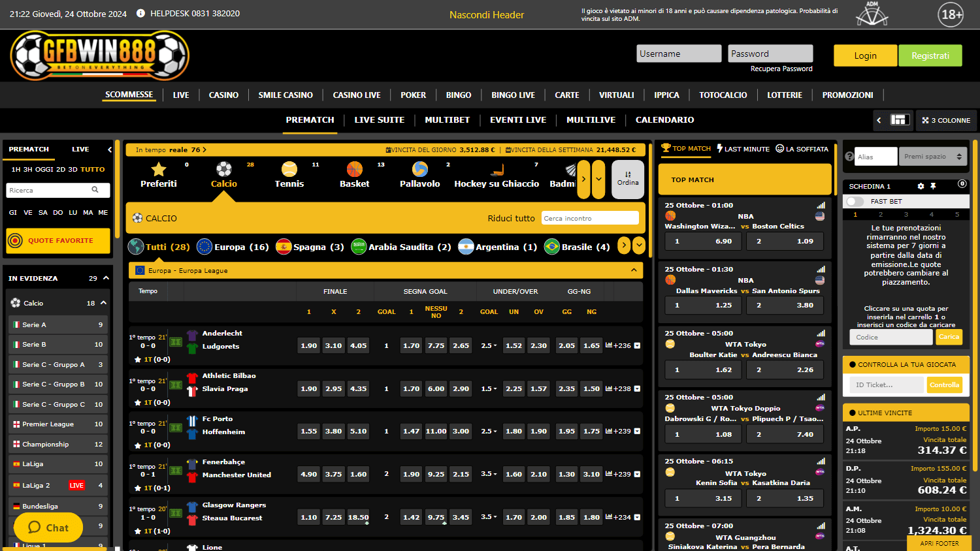Open the Chat button
980x551 pixels.
(x=48, y=527)
